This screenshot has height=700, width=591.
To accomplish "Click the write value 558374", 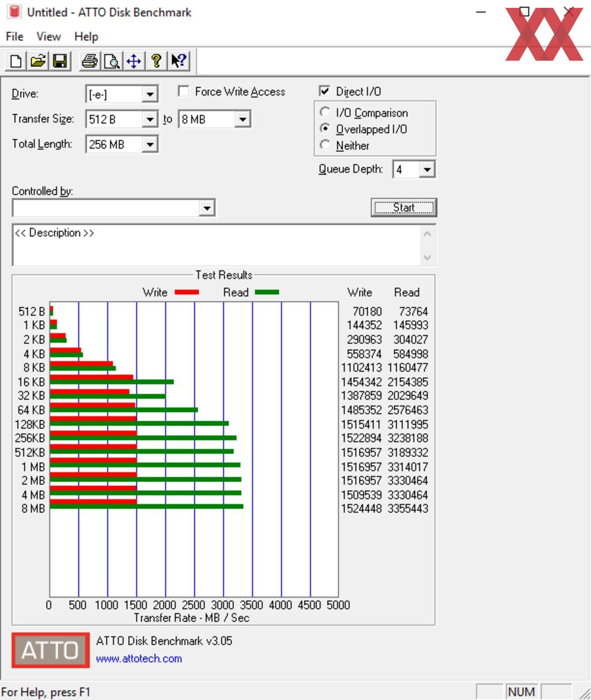I will pos(364,354).
